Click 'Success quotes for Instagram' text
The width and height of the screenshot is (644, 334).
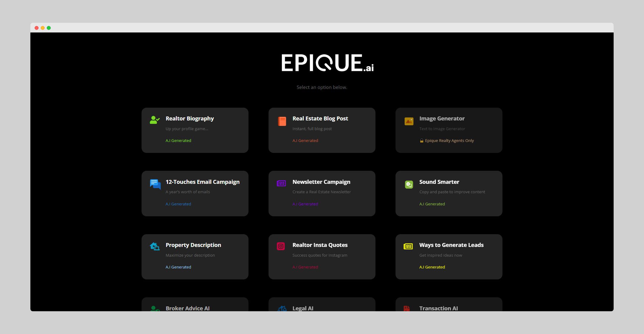(320, 255)
